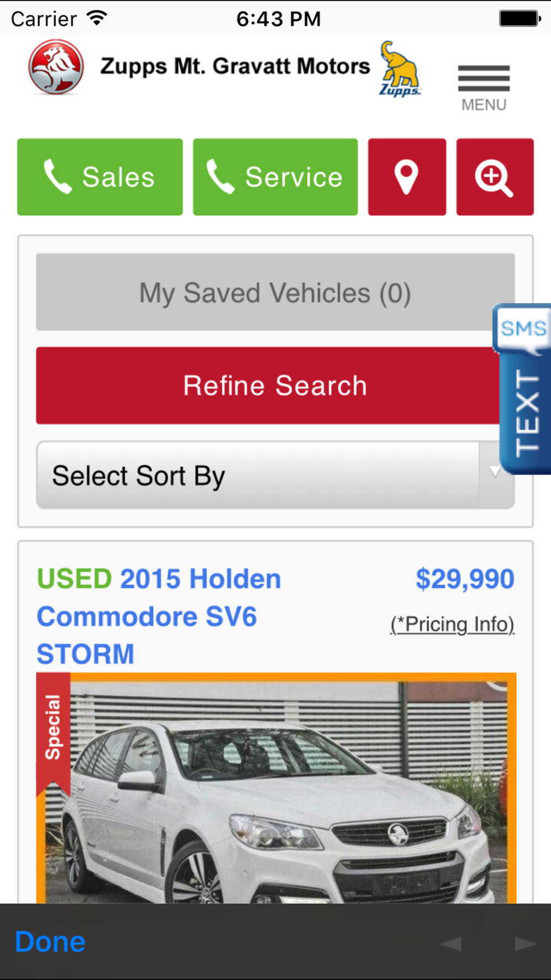Tap the $29,990 price
The image size is (551, 980).
[465, 579]
